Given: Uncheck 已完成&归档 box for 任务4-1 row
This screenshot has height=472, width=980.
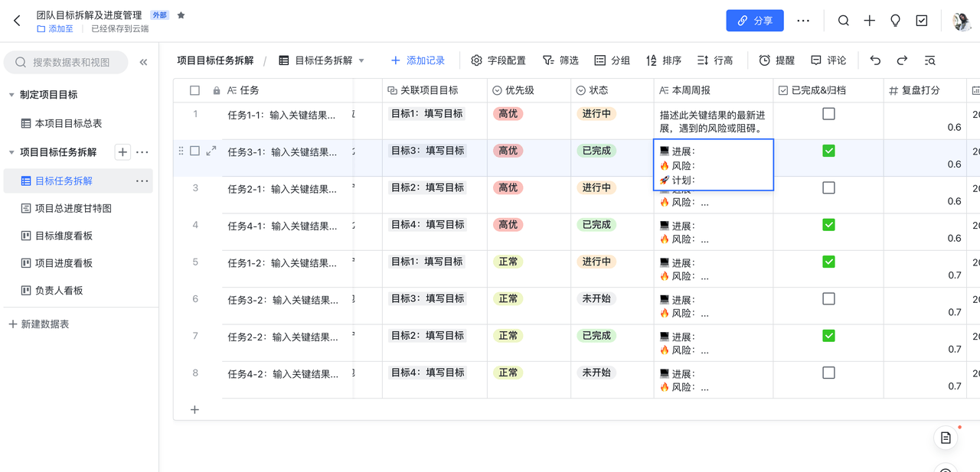Looking at the screenshot, I should (x=828, y=225).
